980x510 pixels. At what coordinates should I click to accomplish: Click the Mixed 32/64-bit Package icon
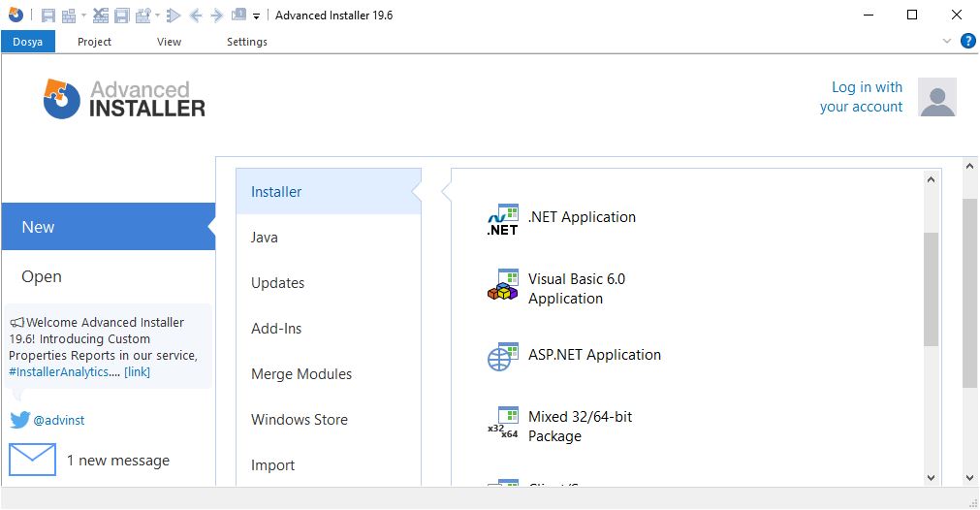[x=503, y=423]
